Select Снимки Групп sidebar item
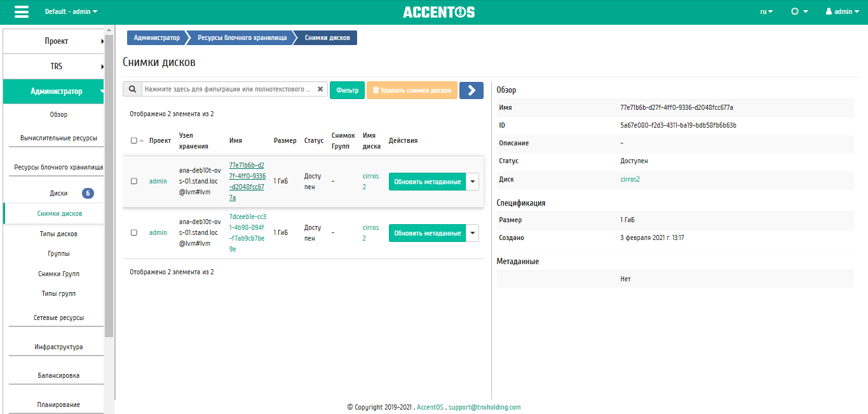 click(58, 274)
